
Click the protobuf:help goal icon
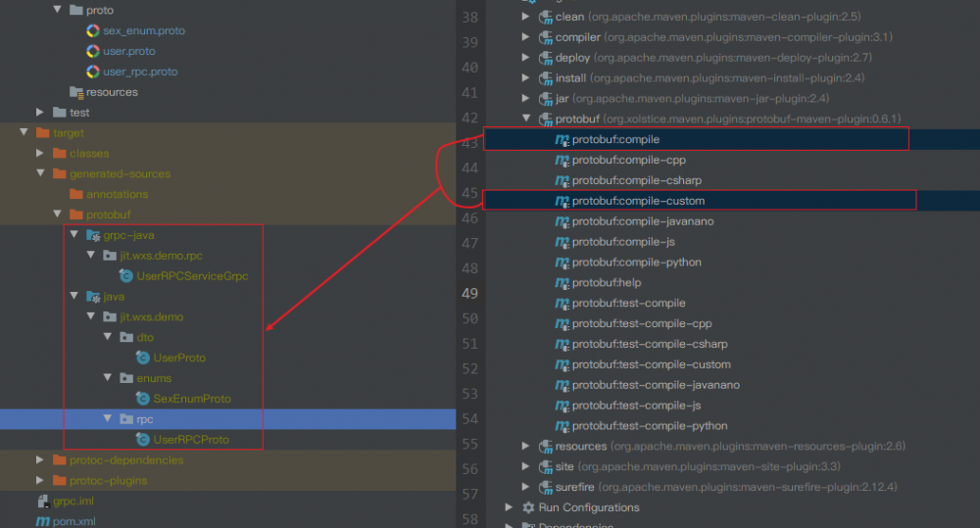[x=562, y=283]
